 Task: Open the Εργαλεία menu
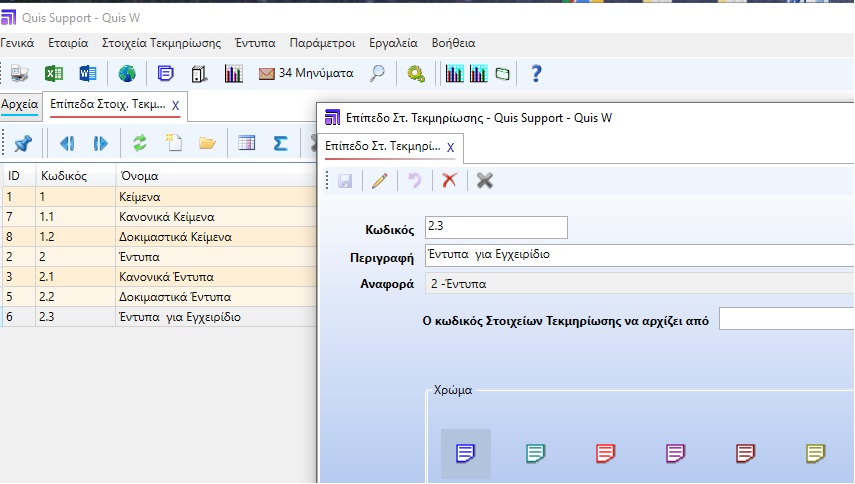pyautogui.click(x=393, y=43)
